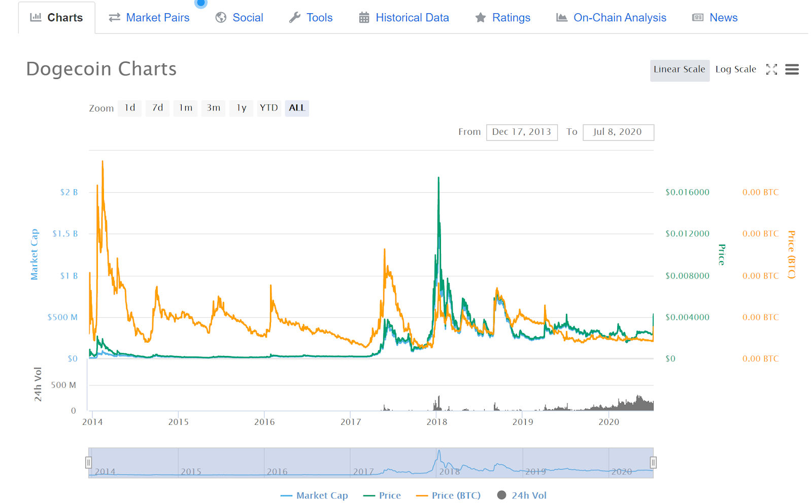Viewport: 812px width, 504px height.
Task: Set zoom range to 1m
Action: [x=186, y=108]
